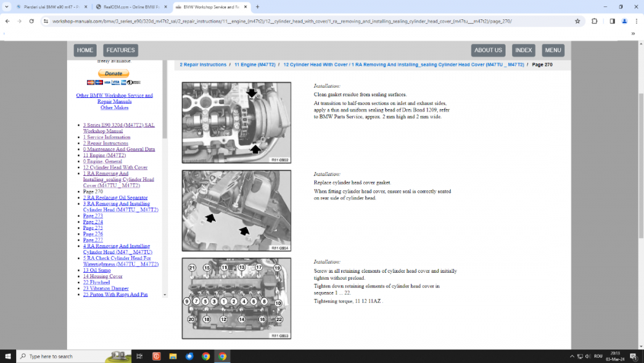Viewport: 644px width, 363px height.
Task: Click sidebar scroll-down arrow
Action: [x=165, y=295]
